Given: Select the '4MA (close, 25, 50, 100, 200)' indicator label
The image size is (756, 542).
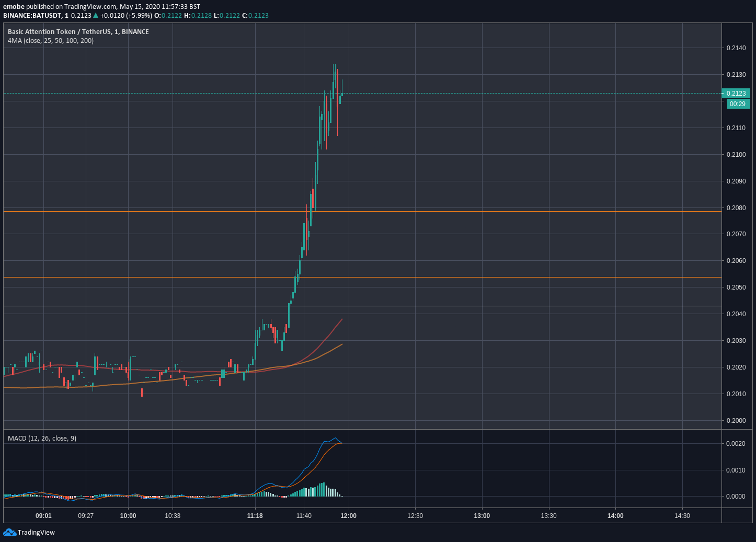Looking at the screenshot, I should coord(51,41).
